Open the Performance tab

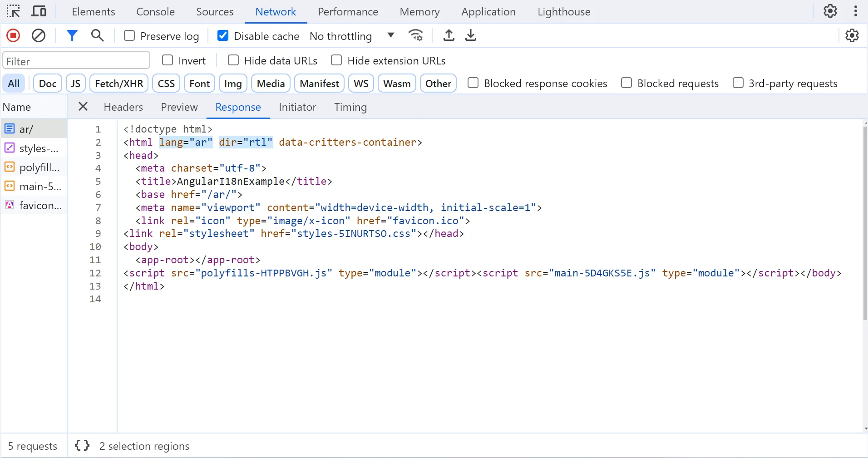pos(348,12)
